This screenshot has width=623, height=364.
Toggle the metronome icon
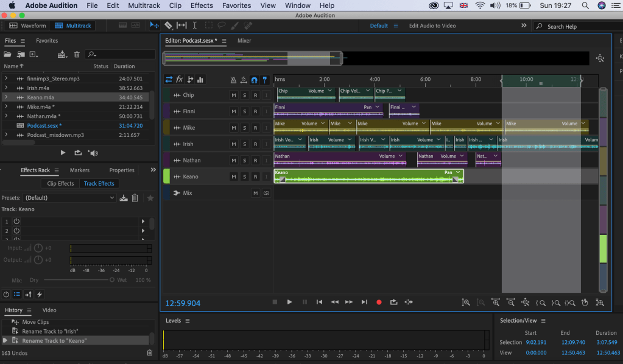233,80
